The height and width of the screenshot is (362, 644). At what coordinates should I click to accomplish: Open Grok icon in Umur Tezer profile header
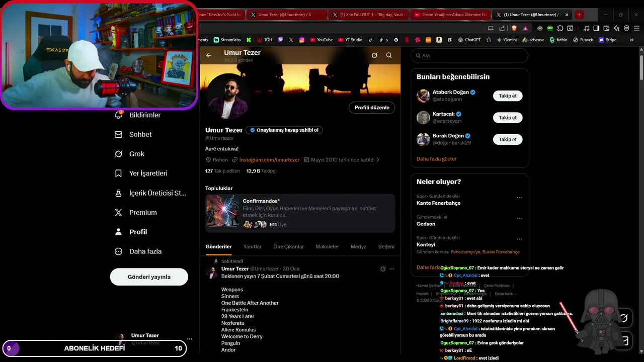[x=374, y=55]
